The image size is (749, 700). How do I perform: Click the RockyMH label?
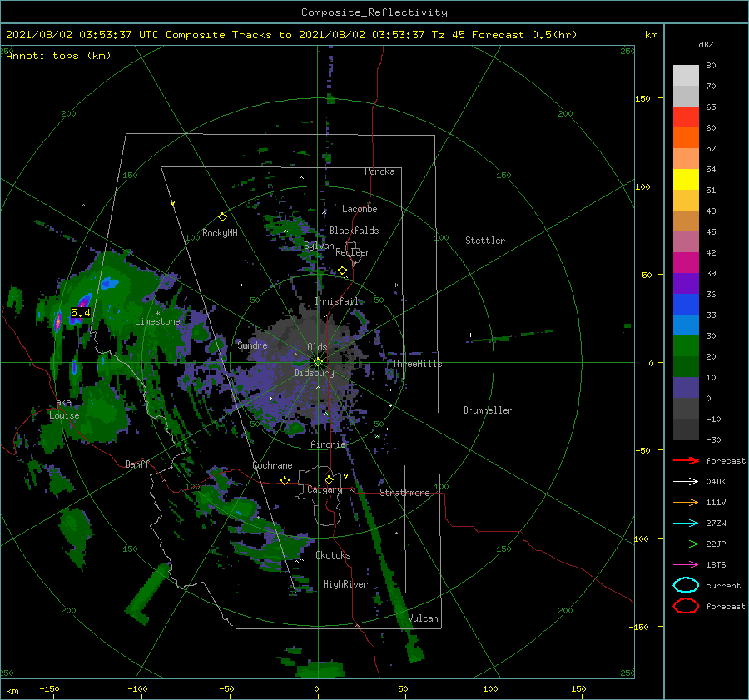(x=220, y=233)
